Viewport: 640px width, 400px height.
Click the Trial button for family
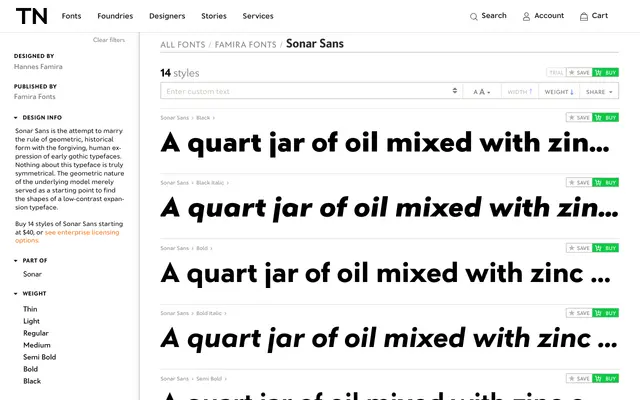(556, 73)
